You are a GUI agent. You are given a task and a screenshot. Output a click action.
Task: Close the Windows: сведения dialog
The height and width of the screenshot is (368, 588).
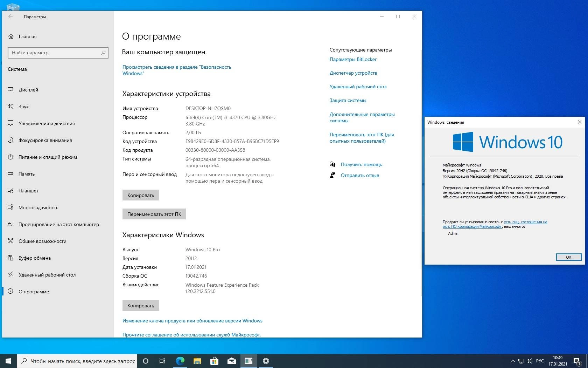point(579,122)
